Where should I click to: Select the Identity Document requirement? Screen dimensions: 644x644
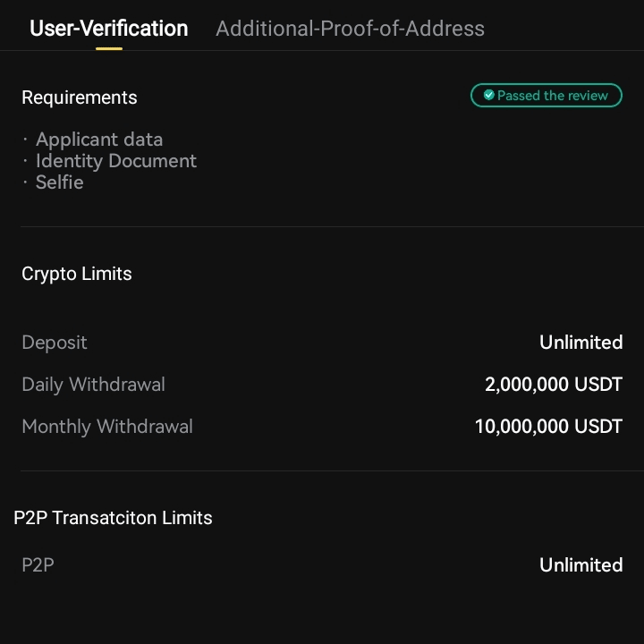click(116, 161)
